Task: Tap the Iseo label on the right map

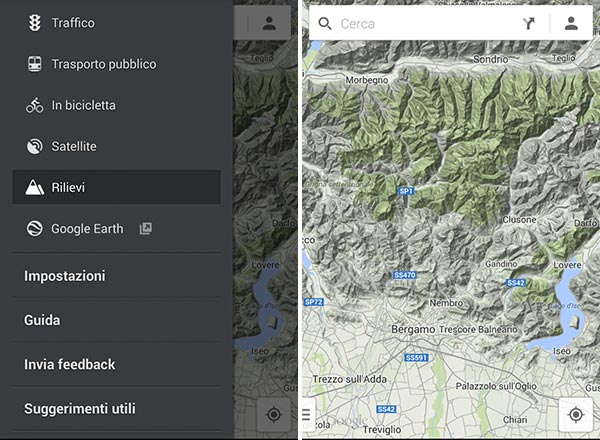Action: (561, 351)
